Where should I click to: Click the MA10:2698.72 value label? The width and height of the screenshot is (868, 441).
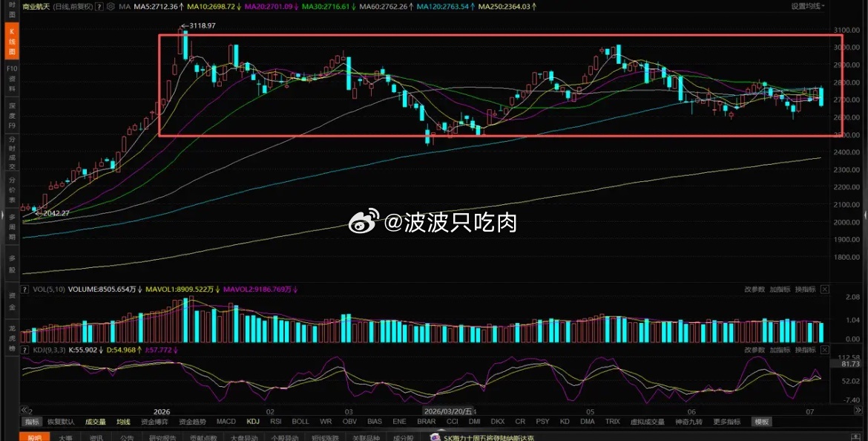click(x=215, y=7)
